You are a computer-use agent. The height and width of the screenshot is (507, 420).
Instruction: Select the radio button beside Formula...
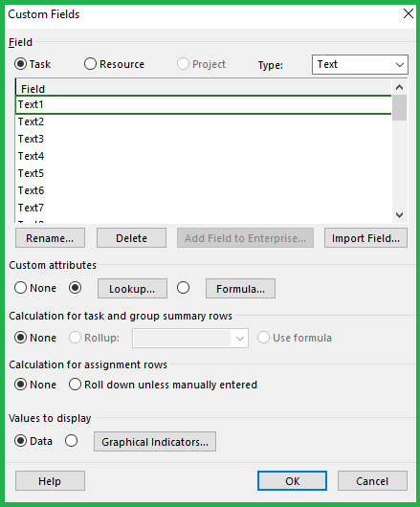pyautogui.click(x=183, y=288)
